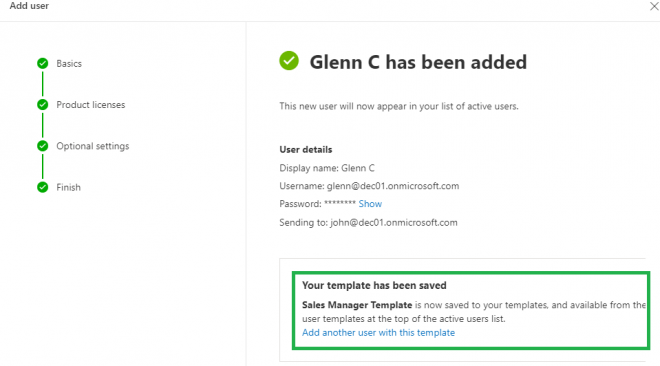
Task: Select the Finish step label
Action: [x=68, y=187]
